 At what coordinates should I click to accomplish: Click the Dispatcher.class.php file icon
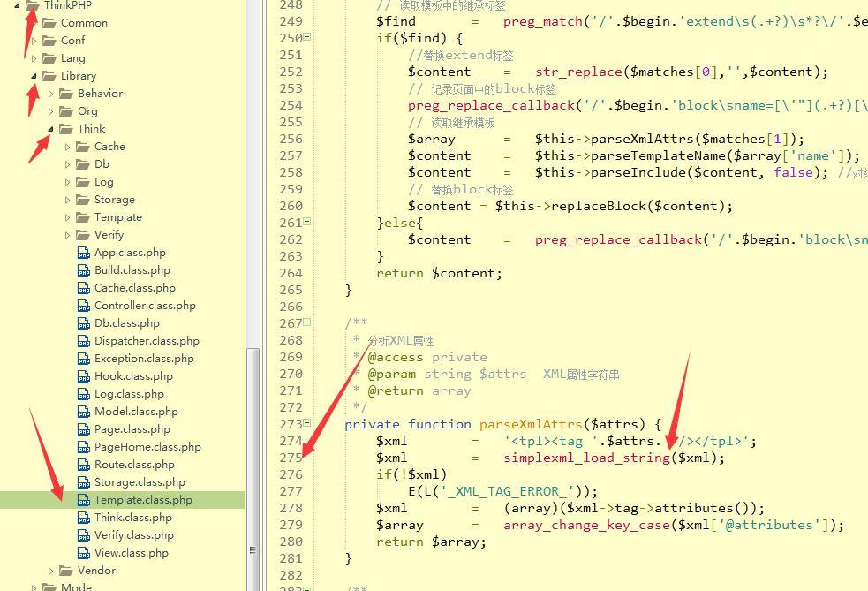[x=83, y=341]
